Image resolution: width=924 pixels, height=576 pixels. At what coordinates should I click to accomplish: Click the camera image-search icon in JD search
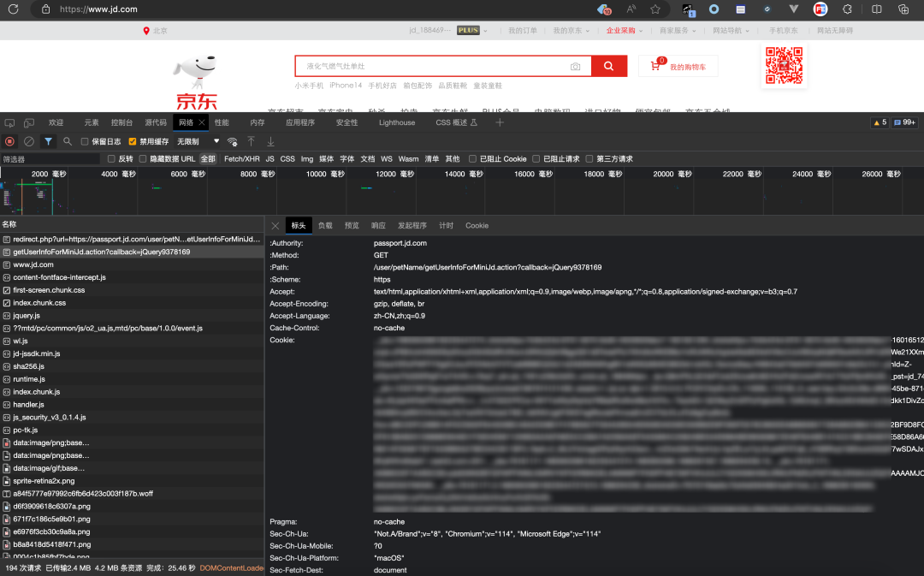tap(575, 67)
